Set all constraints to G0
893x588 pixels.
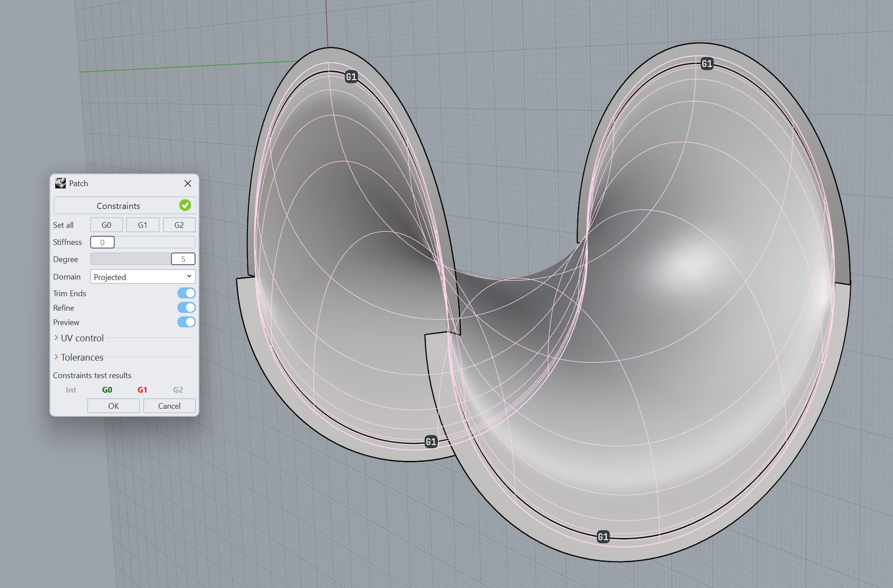coord(107,225)
